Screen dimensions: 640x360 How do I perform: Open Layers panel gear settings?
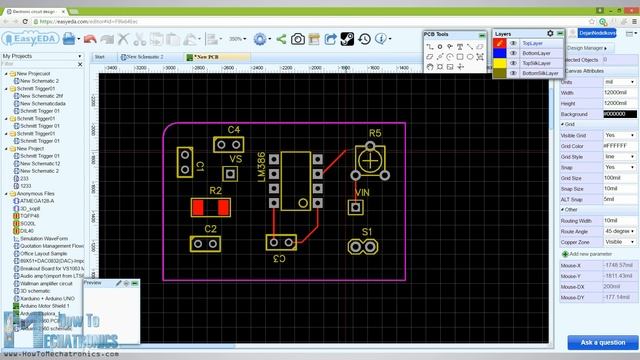coord(550,33)
